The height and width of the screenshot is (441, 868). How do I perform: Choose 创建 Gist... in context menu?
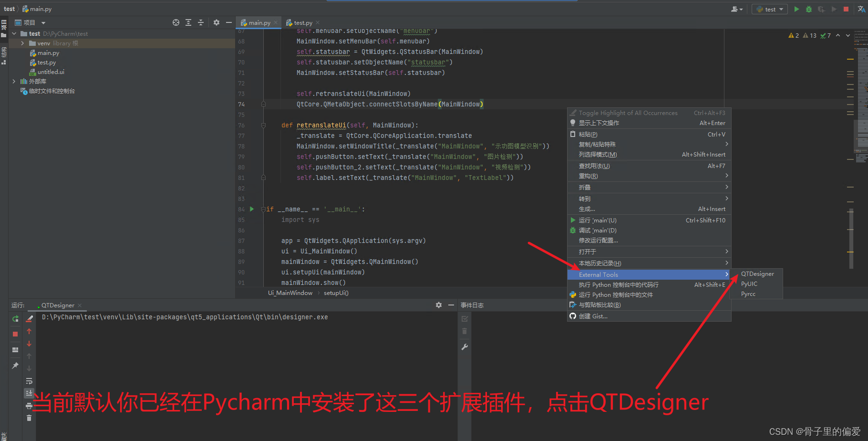coord(649,316)
